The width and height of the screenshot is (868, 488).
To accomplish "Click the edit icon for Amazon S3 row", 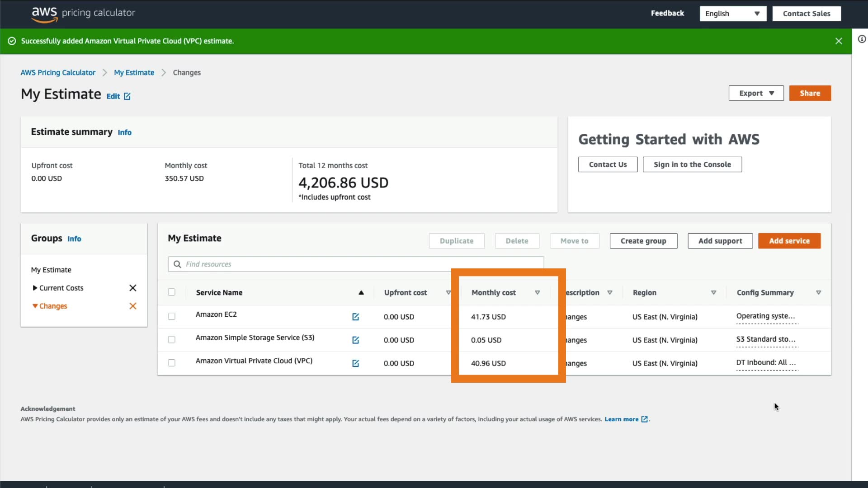I will coord(355,340).
